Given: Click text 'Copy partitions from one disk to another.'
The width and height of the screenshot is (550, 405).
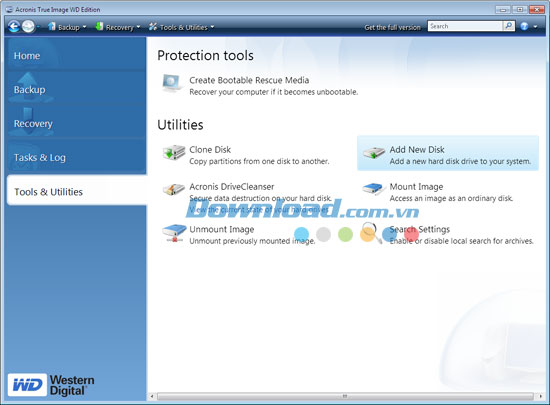Looking at the screenshot, I should pos(259,161).
